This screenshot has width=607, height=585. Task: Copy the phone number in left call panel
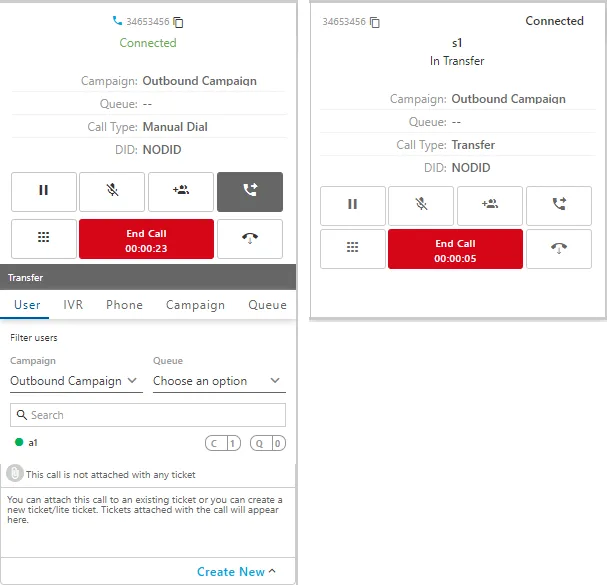pyautogui.click(x=178, y=22)
